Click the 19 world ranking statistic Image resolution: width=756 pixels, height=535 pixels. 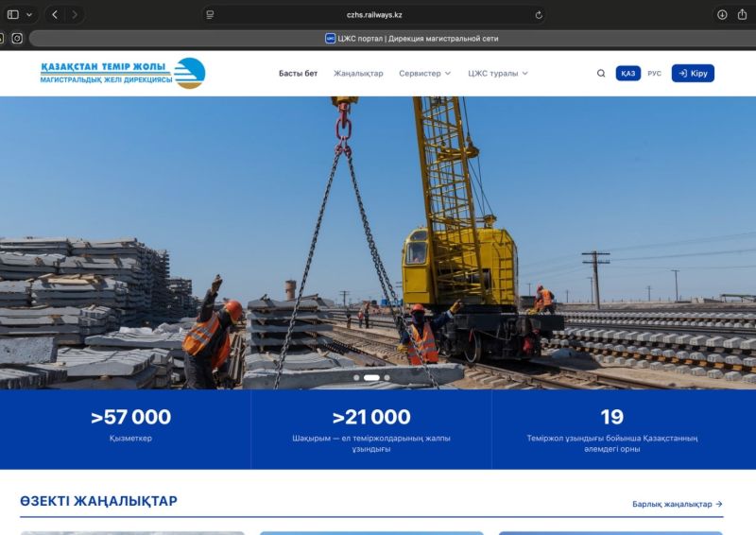coord(611,429)
